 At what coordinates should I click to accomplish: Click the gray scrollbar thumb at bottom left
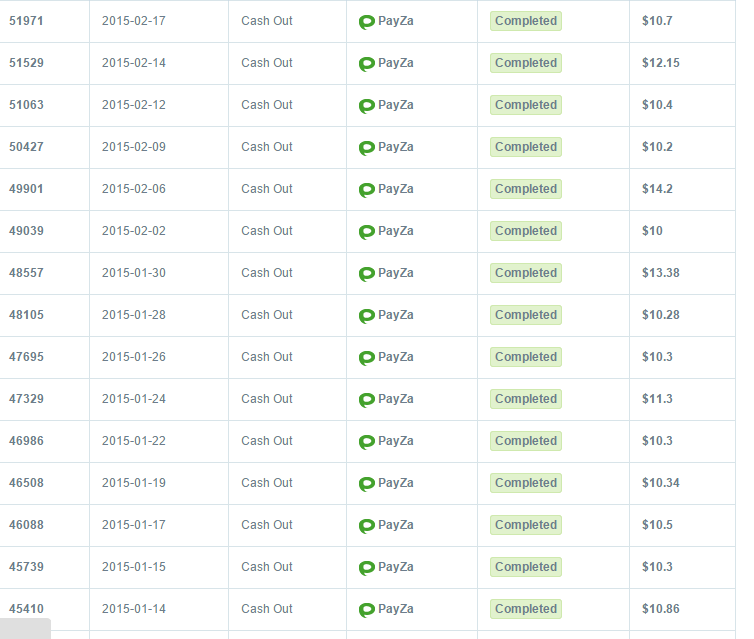coord(25,629)
